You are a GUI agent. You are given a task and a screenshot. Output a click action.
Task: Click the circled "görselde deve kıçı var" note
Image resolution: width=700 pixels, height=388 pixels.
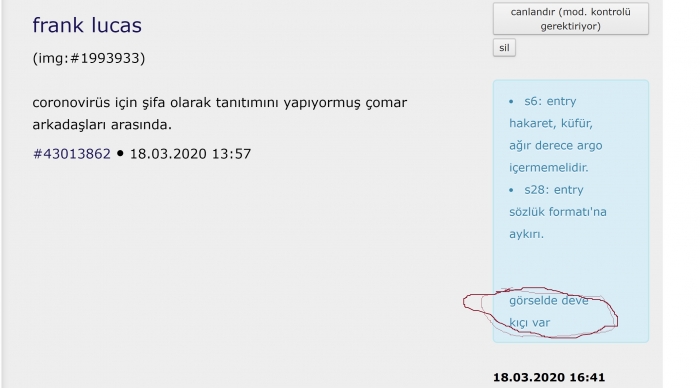click(549, 311)
